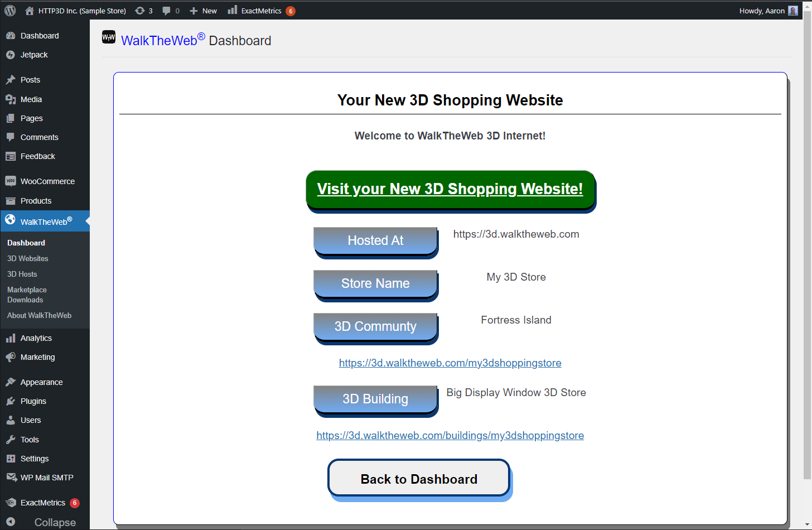This screenshot has width=812, height=530.
Task: Click the WooCommerce icon in sidebar
Action: tap(11, 181)
